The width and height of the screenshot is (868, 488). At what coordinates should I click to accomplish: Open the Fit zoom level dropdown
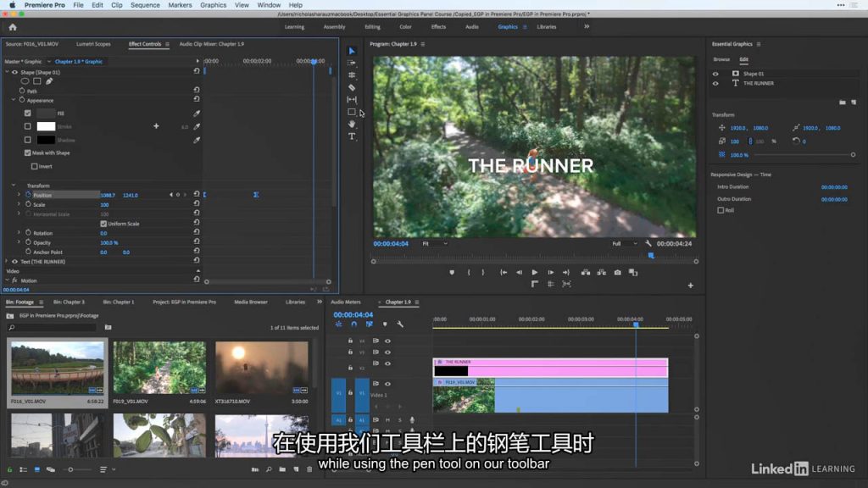pyautogui.click(x=435, y=243)
